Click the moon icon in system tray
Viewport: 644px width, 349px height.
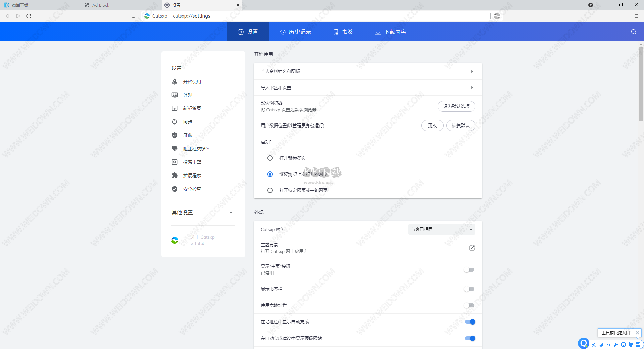(x=601, y=344)
